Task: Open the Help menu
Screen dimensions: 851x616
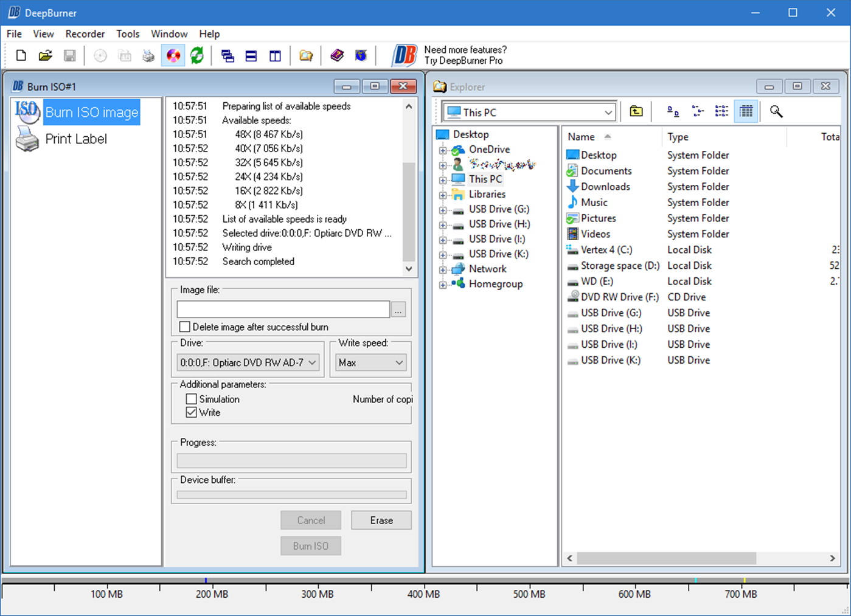Action: (x=209, y=34)
